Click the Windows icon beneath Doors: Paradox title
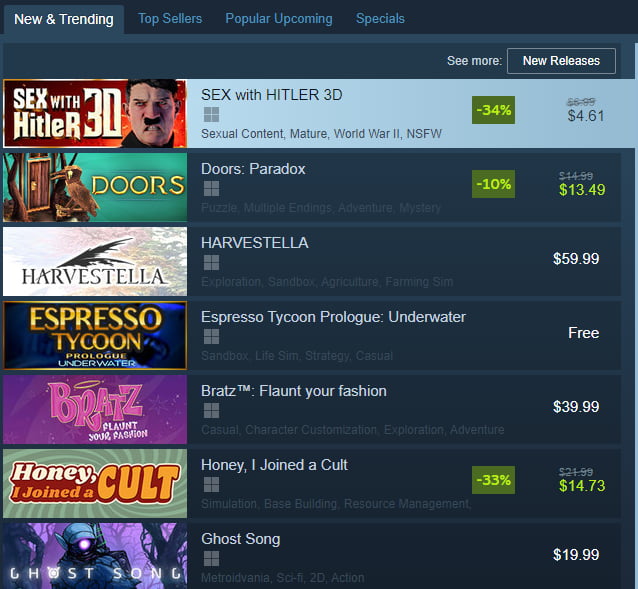 coord(211,189)
